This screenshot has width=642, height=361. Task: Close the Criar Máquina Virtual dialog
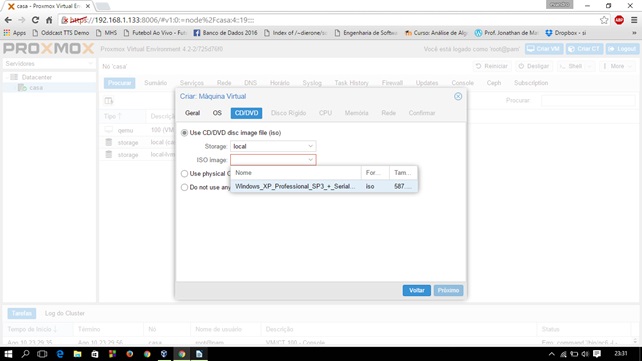[458, 96]
